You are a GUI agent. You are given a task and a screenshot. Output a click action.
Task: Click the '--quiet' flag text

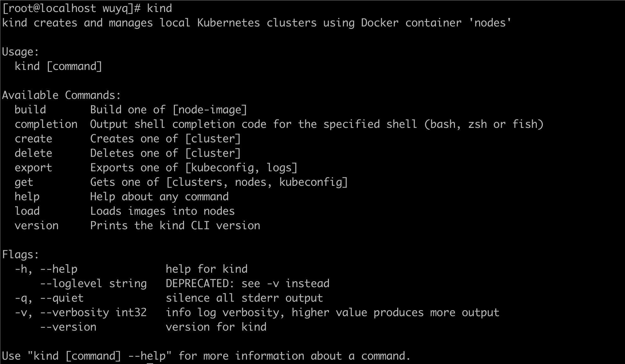62,298
